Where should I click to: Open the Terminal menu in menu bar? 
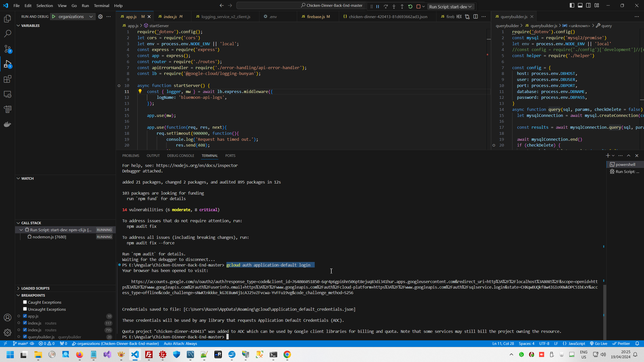pyautogui.click(x=101, y=6)
